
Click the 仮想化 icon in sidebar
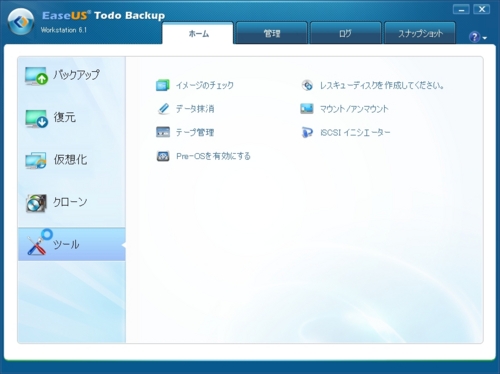point(36,160)
